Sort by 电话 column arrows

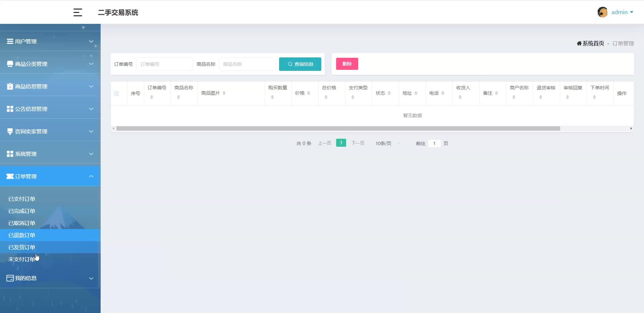(443, 93)
